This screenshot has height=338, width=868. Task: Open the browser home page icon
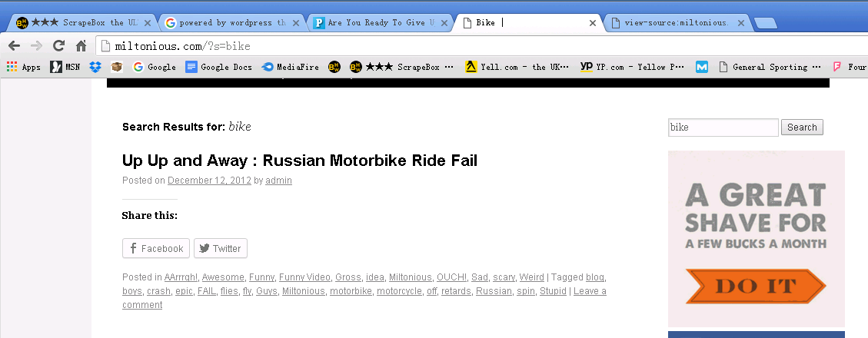(81, 46)
